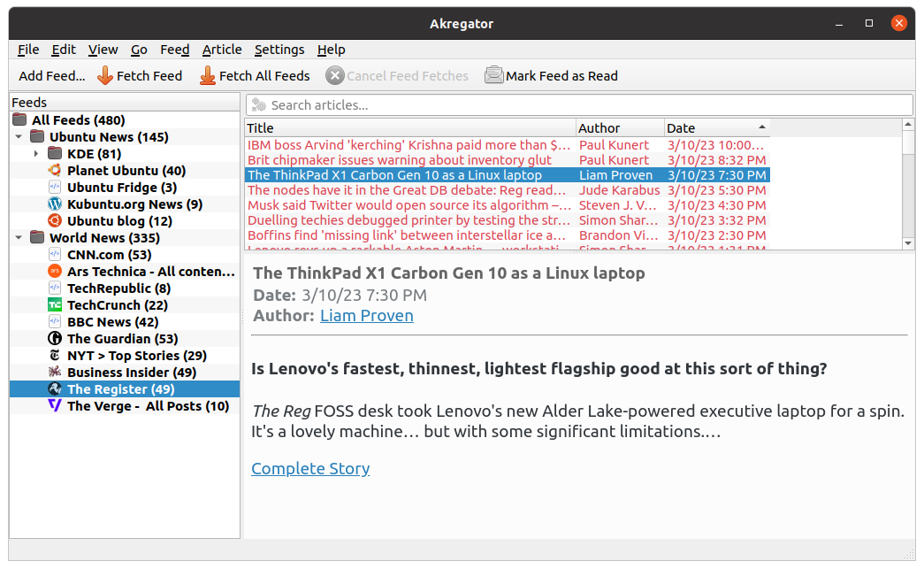Click the Ubuntu Fridge feed icon
The width and height of the screenshot is (924, 569).
[x=55, y=187]
